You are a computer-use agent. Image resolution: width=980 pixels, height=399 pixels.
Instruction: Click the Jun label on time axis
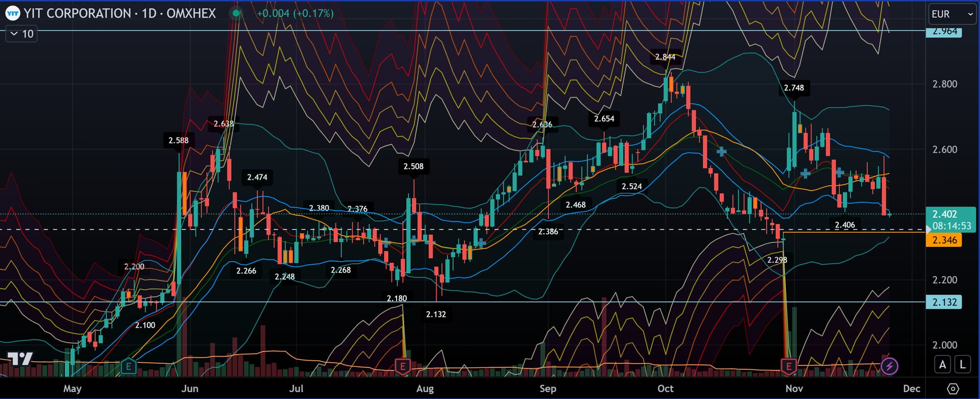tap(190, 389)
